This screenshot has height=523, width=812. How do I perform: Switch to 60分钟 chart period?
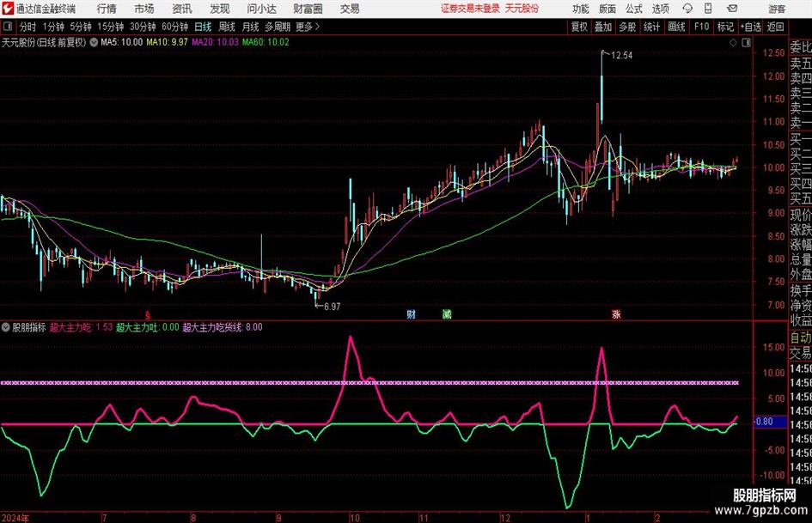(x=175, y=27)
